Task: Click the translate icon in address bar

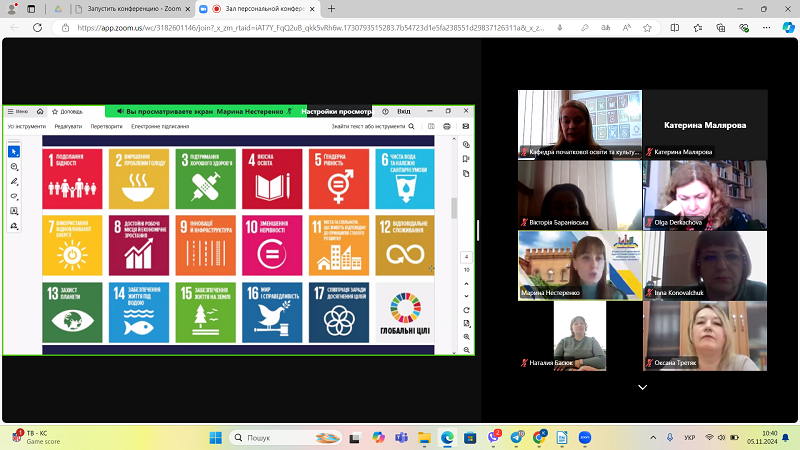Action: pyautogui.click(x=606, y=28)
